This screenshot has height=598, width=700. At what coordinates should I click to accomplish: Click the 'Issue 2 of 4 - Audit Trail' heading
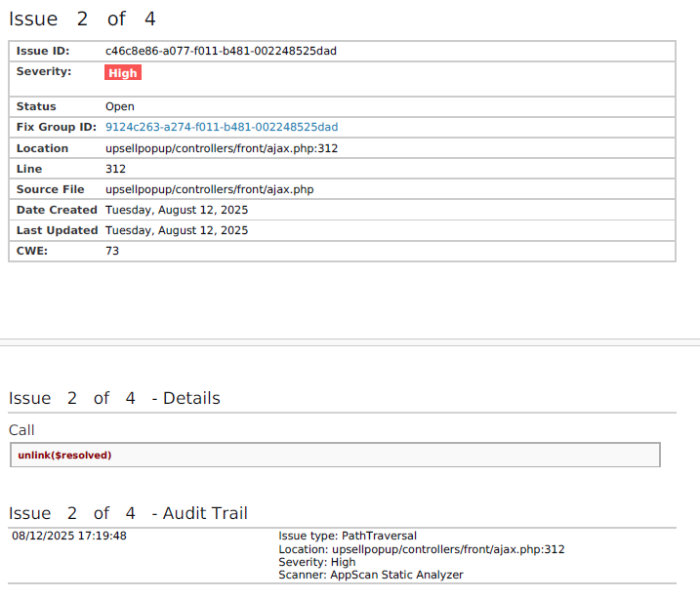pyautogui.click(x=128, y=513)
